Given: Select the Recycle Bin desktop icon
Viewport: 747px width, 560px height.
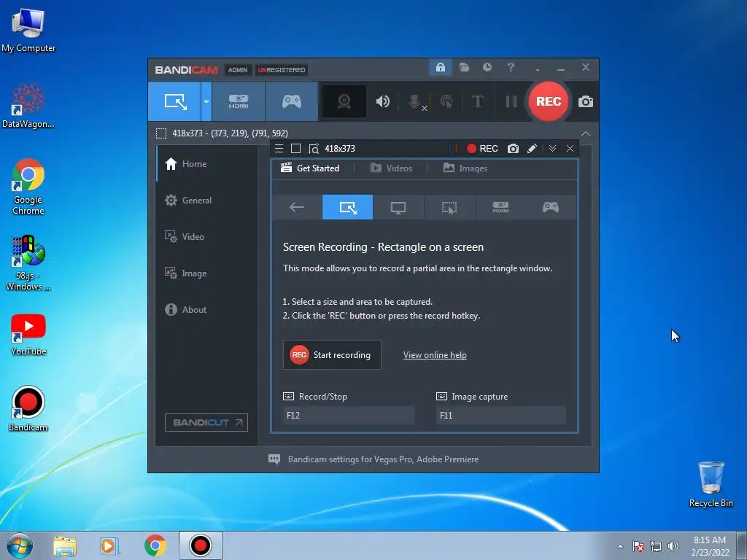Looking at the screenshot, I should 711,484.
